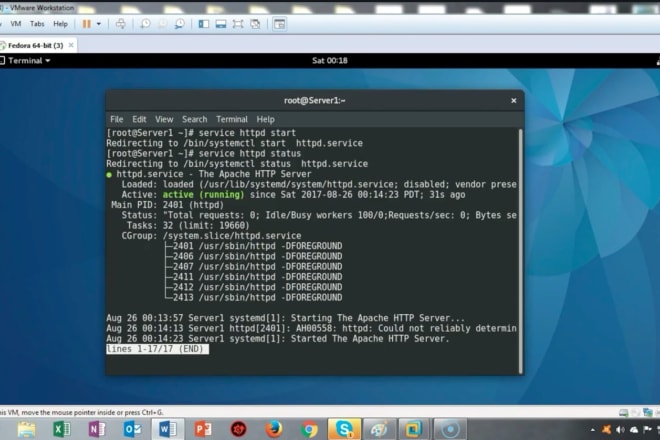This screenshot has height=440, width=660.
Task: Take a snapshot of this virtual machine
Action: [x=145, y=24]
